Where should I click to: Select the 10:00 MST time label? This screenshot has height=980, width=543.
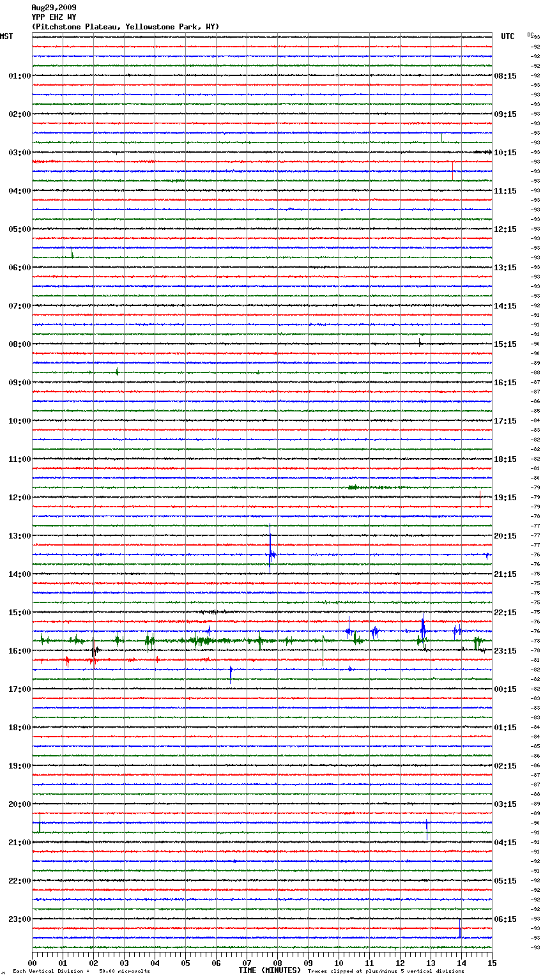tap(20, 421)
